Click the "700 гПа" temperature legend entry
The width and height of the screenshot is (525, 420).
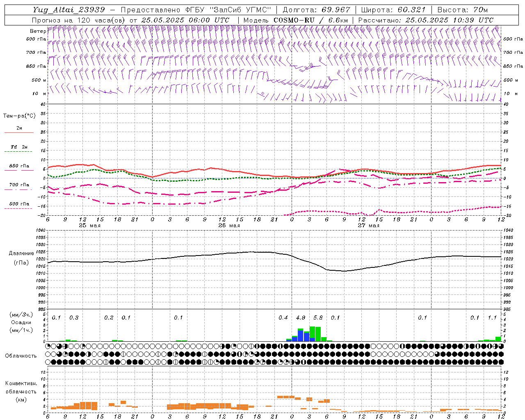tap(19, 185)
